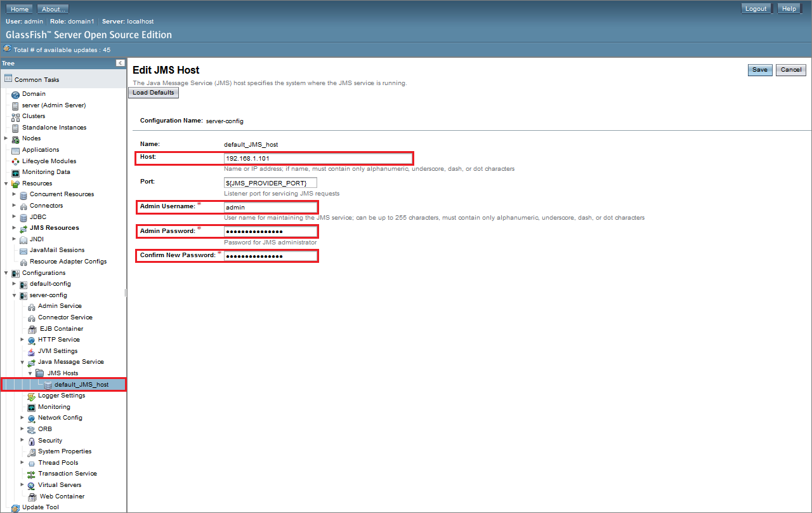Image resolution: width=812 pixels, height=513 pixels.
Task: Click the Save button
Action: (760, 70)
